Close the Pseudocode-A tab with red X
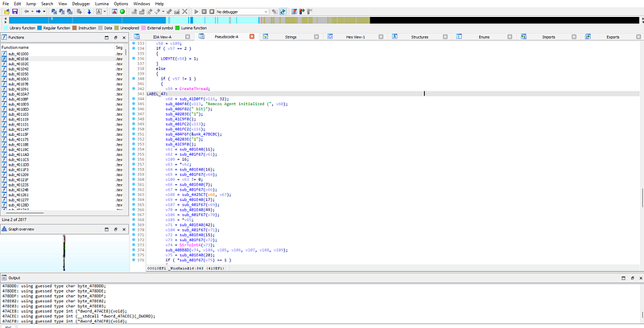Screen dimensions: 644x328 pos(252,36)
